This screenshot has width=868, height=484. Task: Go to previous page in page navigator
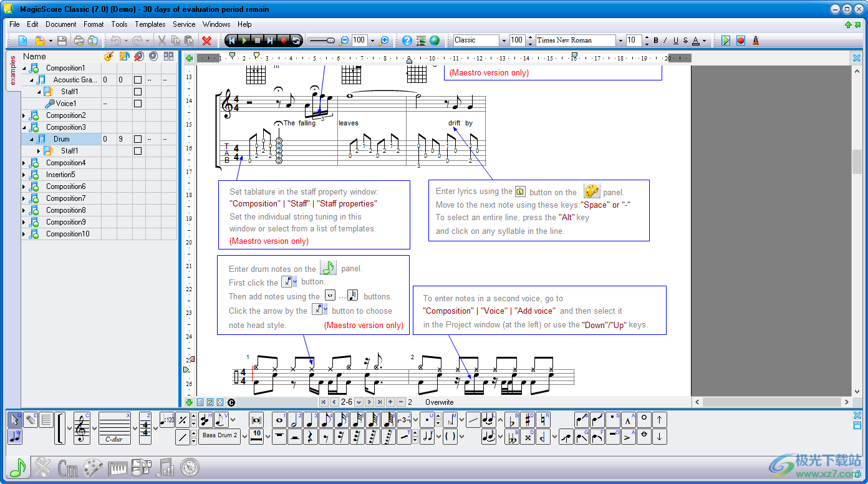334,402
